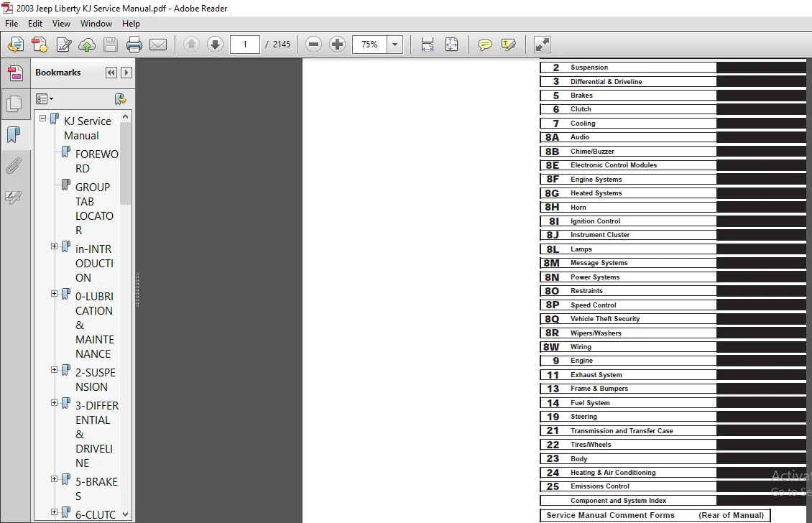Collapse the KJ Service Manual bookmark tree
The image size is (812, 523).
[x=43, y=119]
